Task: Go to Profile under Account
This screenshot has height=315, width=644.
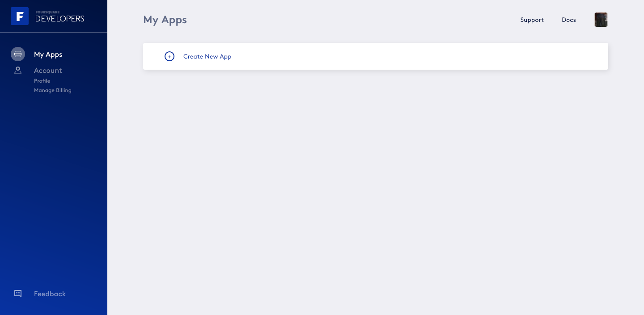Action: coord(42,81)
